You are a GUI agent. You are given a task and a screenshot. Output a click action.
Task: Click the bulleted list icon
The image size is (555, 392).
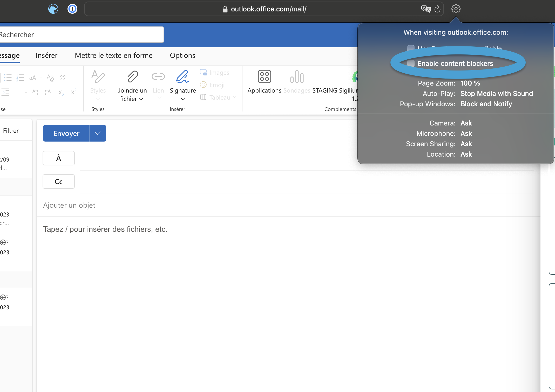8,78
